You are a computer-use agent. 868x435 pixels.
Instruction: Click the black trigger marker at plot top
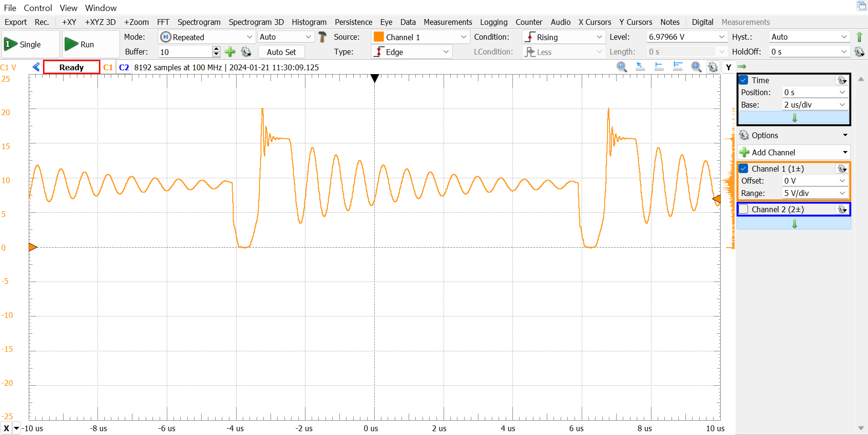tap(375, 78)
